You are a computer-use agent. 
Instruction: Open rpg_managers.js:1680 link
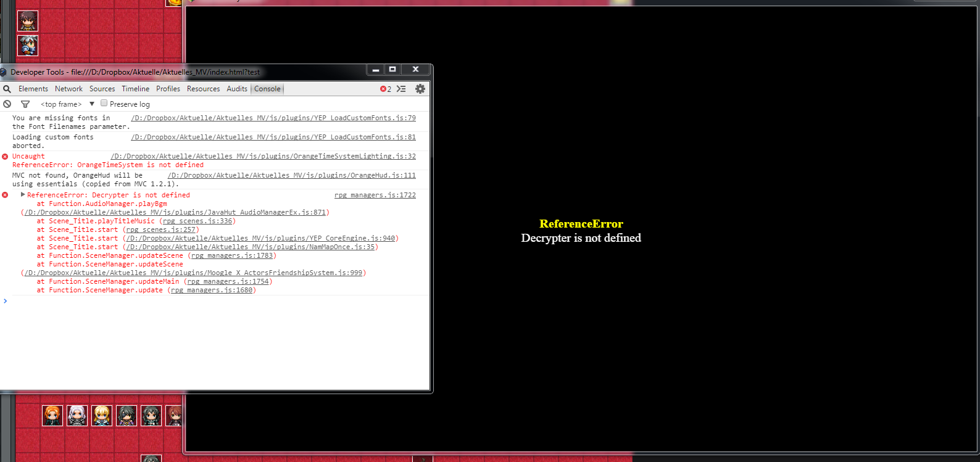point(212,290)
